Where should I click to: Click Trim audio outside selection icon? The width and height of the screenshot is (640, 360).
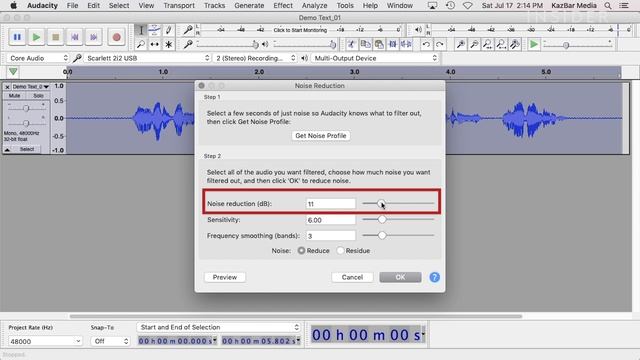pos(393,44)
